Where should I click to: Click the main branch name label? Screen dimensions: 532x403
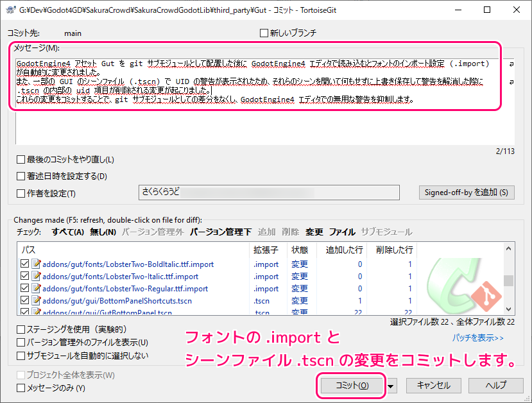[73, 33]
